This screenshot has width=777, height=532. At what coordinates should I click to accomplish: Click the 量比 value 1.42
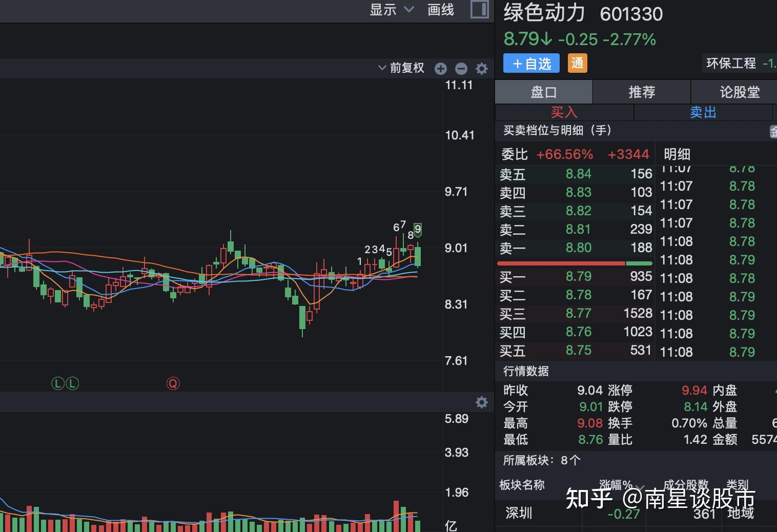point(696,440)
